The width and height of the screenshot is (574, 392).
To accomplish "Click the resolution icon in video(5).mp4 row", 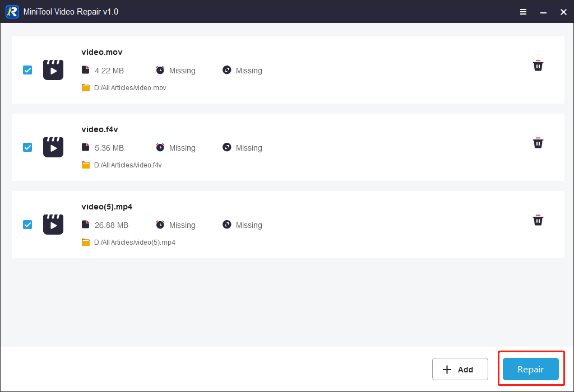I will click(x=227, y=224).
